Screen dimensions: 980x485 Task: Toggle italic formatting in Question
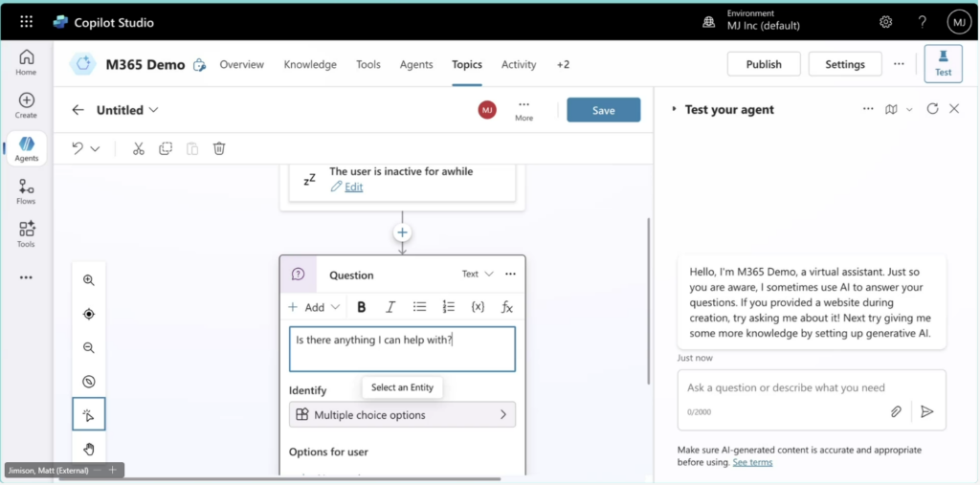click(x=390, y=307)
